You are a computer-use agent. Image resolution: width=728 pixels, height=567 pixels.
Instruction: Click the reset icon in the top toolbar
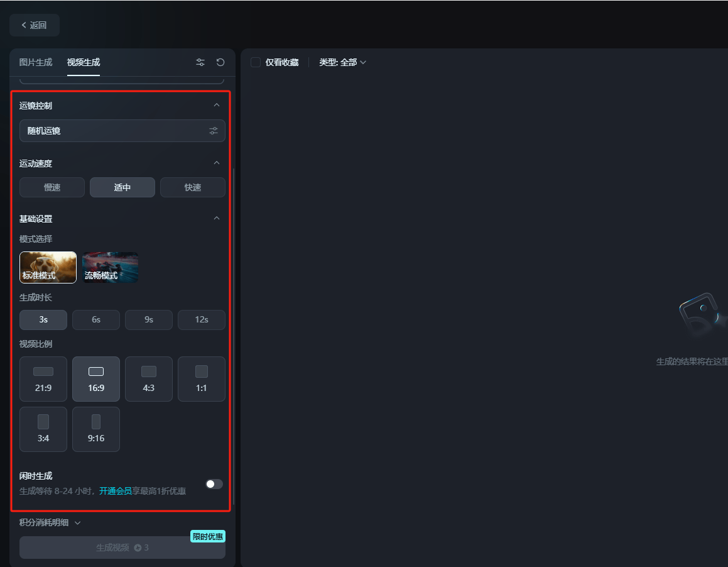pos(220,62)
